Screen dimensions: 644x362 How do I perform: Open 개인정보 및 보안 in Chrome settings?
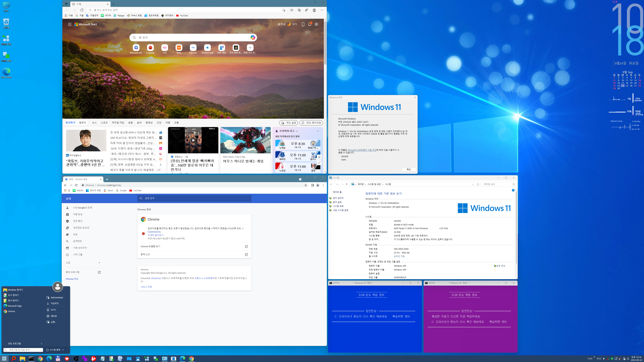81,228
